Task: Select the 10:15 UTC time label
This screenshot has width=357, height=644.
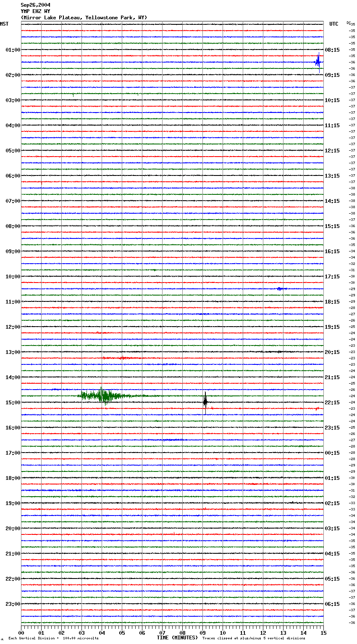Action: pos(332,100)
